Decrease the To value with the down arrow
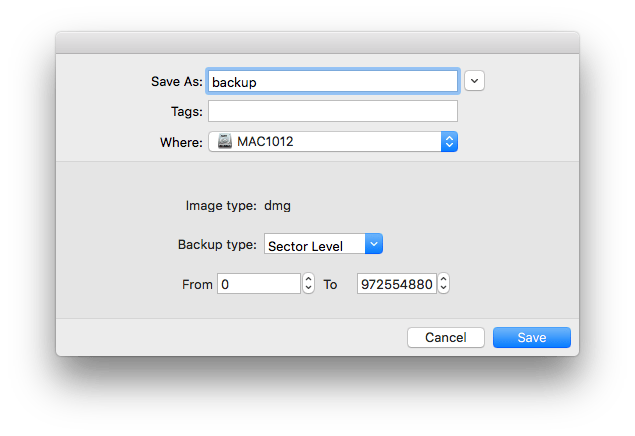Viewport: 635px width, 436px height. pos(443,289)
